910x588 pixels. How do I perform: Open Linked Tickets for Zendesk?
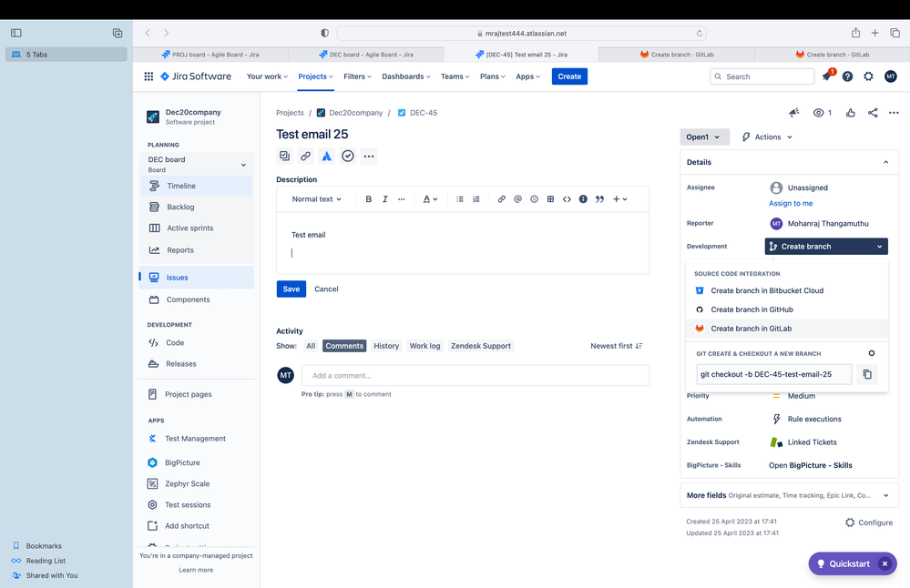click(x=812, y=441)
